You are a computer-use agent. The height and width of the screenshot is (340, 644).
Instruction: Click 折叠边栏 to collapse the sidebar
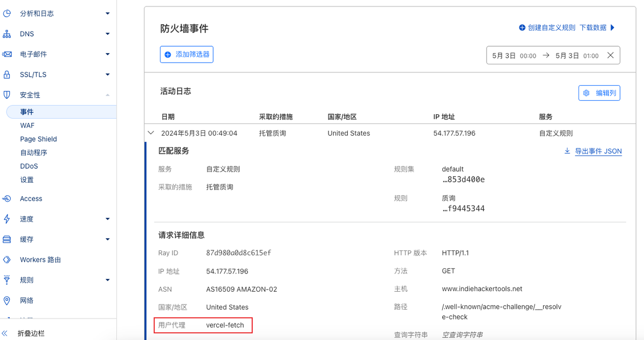tap(31, 334)
